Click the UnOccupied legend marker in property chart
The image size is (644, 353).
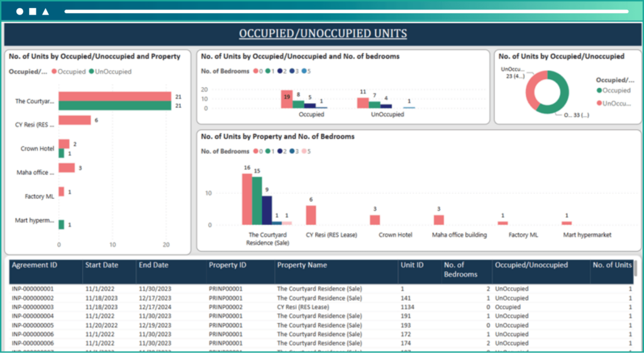pyautogui.click(x=91, y=72)
